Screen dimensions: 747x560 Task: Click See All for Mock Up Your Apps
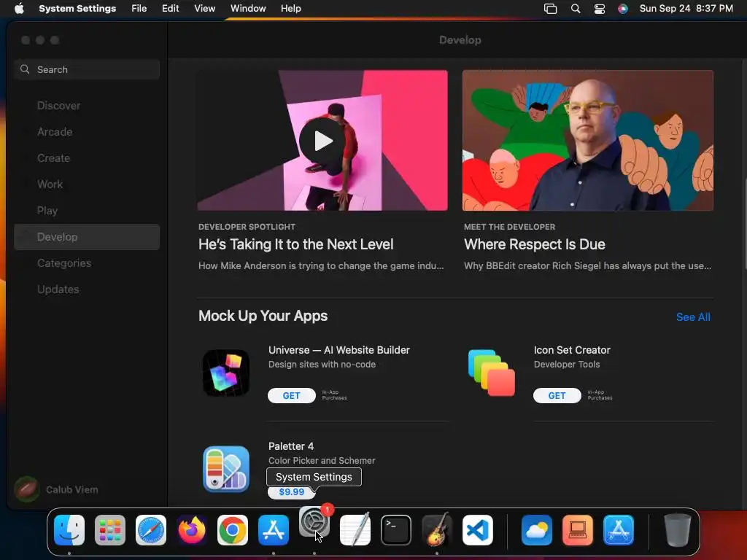tap(693, 317)
